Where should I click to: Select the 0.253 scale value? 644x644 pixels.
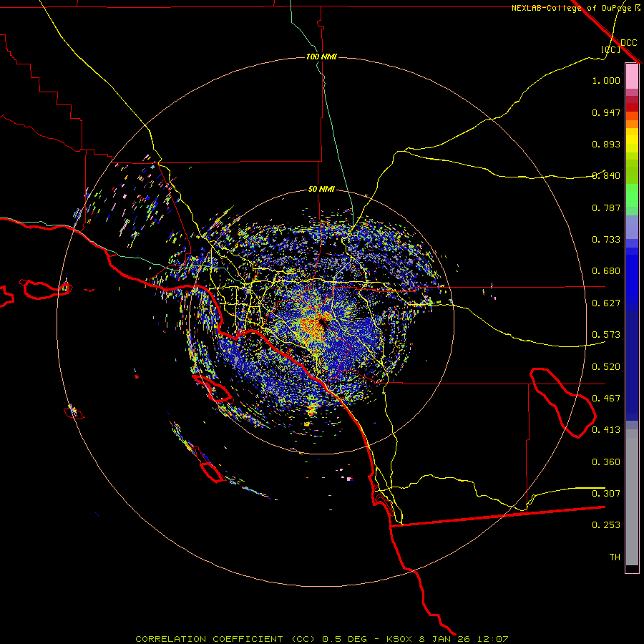606,525
